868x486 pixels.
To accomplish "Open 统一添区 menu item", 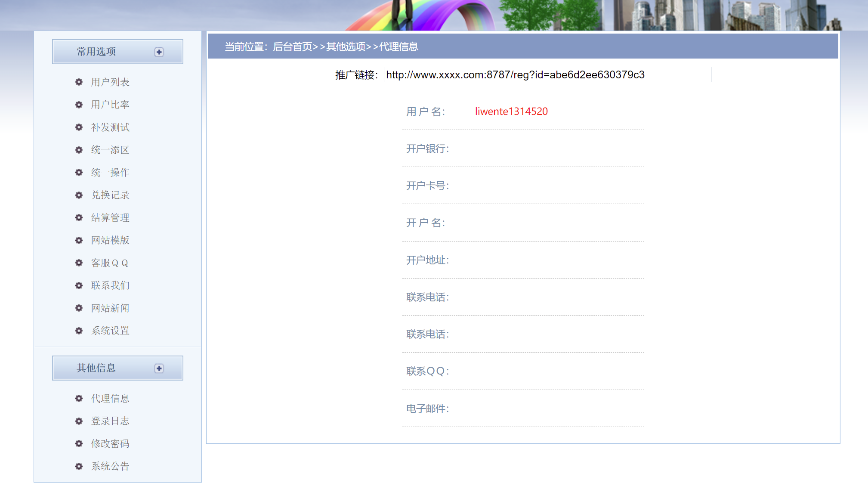I will click(110, 150).
